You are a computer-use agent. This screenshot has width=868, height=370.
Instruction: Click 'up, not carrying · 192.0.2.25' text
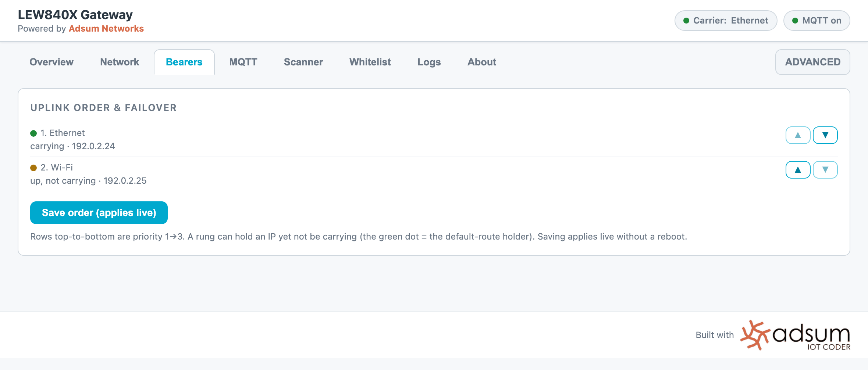88,181
